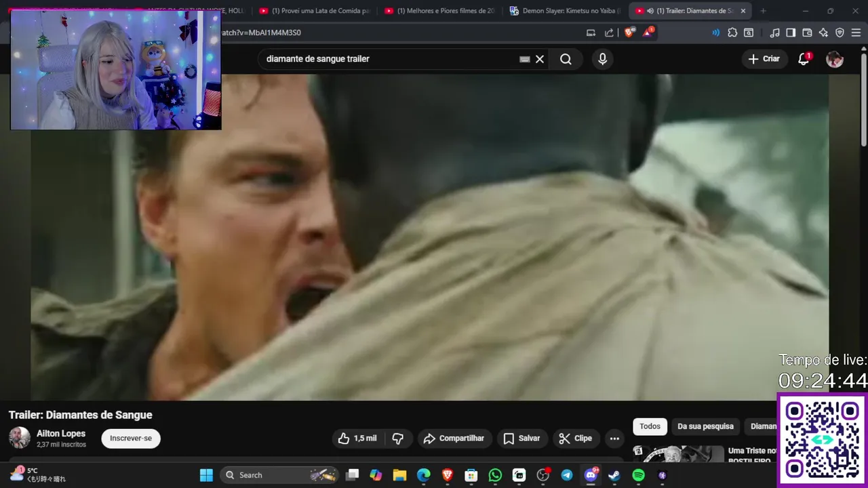The height and width of the screenshot is (488, 868).
Task: Open the three-dot more actions menu
Action: pos(614,439)
